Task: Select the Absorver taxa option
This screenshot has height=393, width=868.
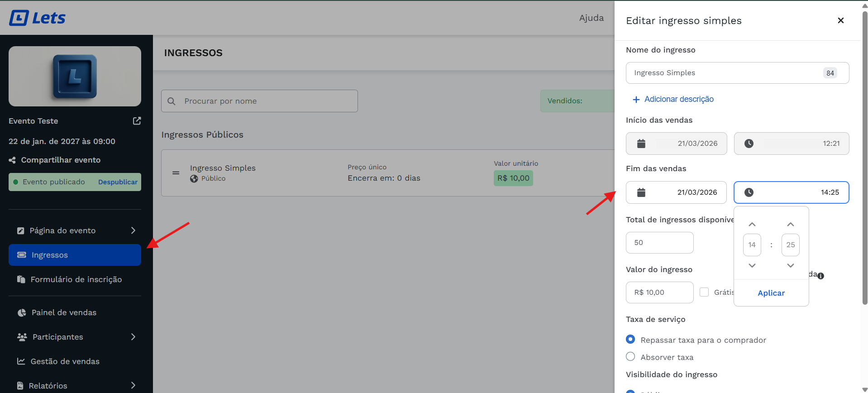Action: point(630,357)
